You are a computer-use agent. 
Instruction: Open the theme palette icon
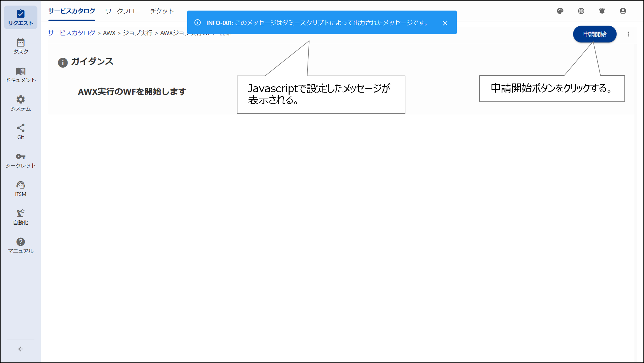pos(560,11)
